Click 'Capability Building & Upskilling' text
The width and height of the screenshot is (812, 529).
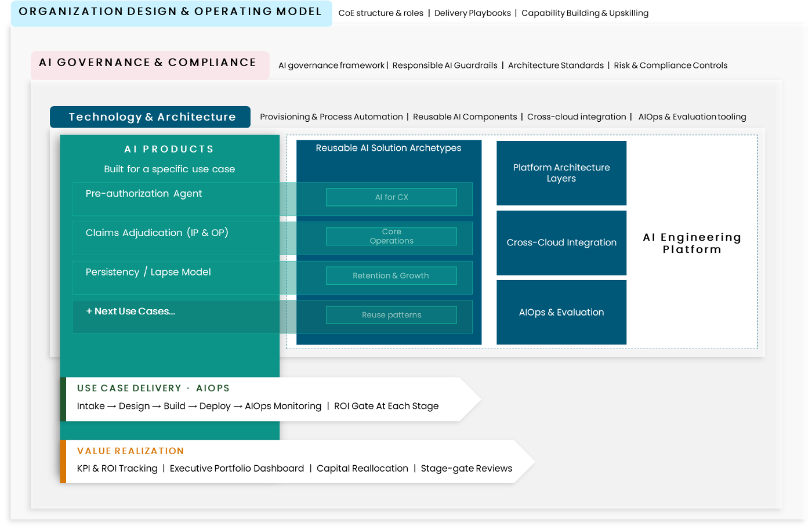(585, 13)
